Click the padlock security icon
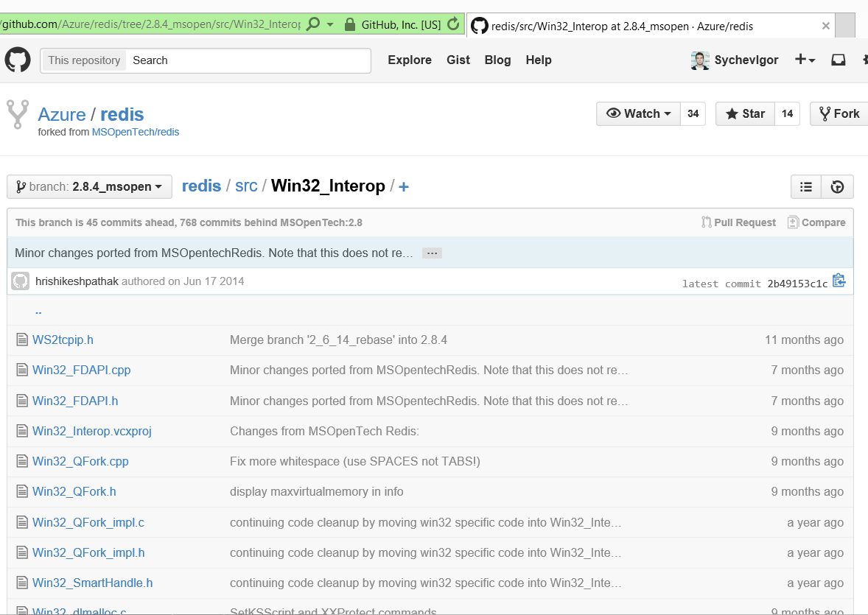 click(x=349, y=24)
